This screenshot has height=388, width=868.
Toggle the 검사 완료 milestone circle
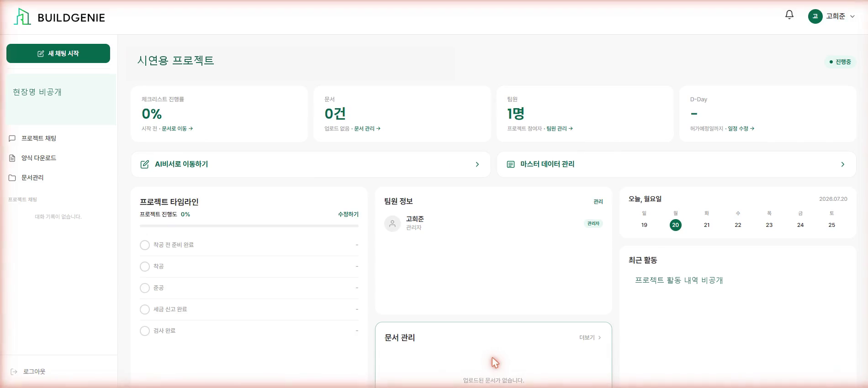(x=145, y=331)
